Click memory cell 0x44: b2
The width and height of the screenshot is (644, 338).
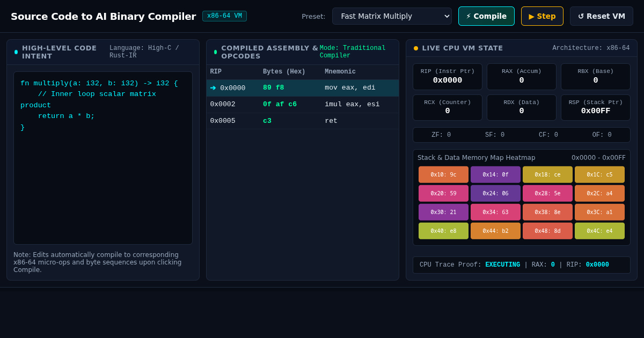[495, 231]
